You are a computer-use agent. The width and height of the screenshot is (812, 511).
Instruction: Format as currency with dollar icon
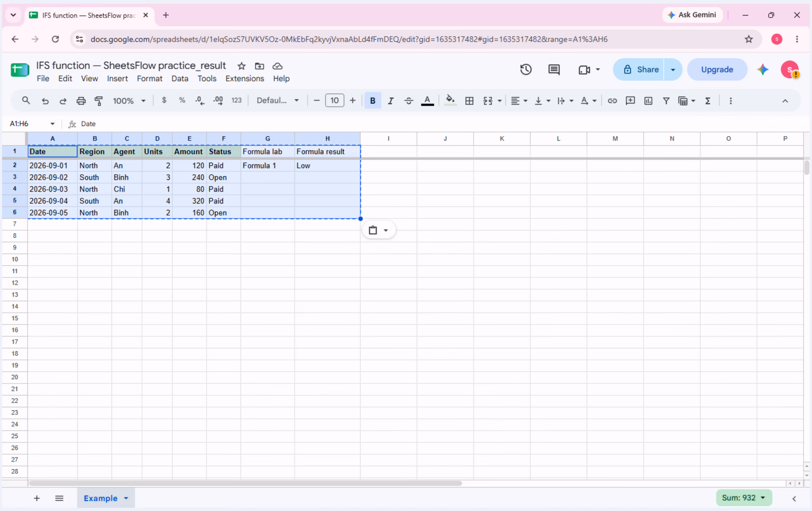point(164,101)
